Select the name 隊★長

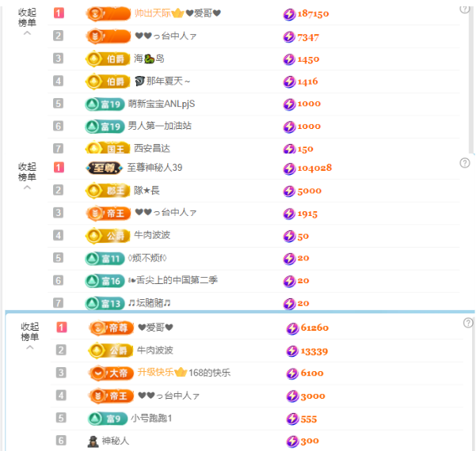(147, 191)
